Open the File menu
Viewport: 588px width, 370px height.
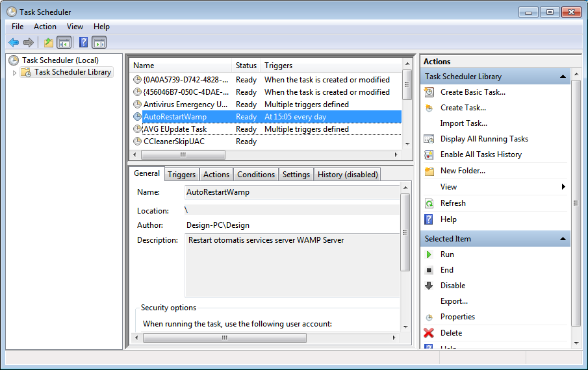pos(18,27)
